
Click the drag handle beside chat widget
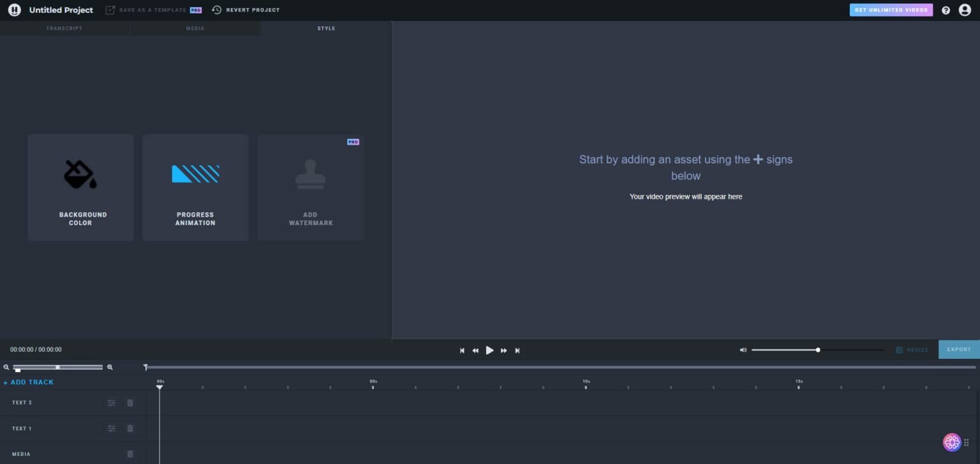pyautogui.click(x=967, y=442)
